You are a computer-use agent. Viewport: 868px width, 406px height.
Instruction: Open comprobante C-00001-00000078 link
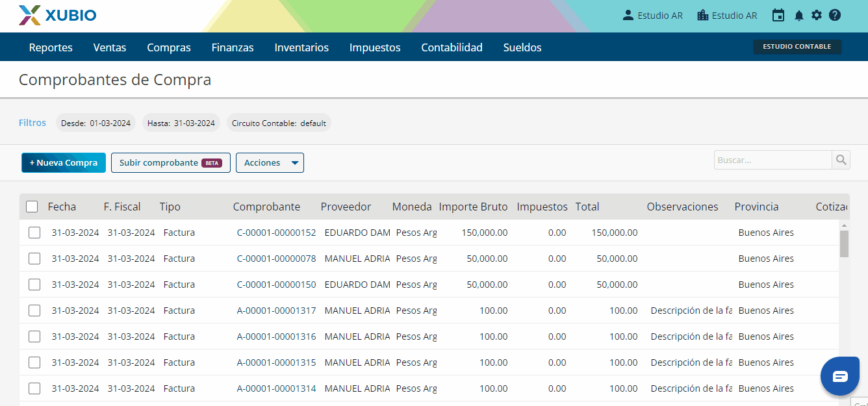(x=276, y=259)
